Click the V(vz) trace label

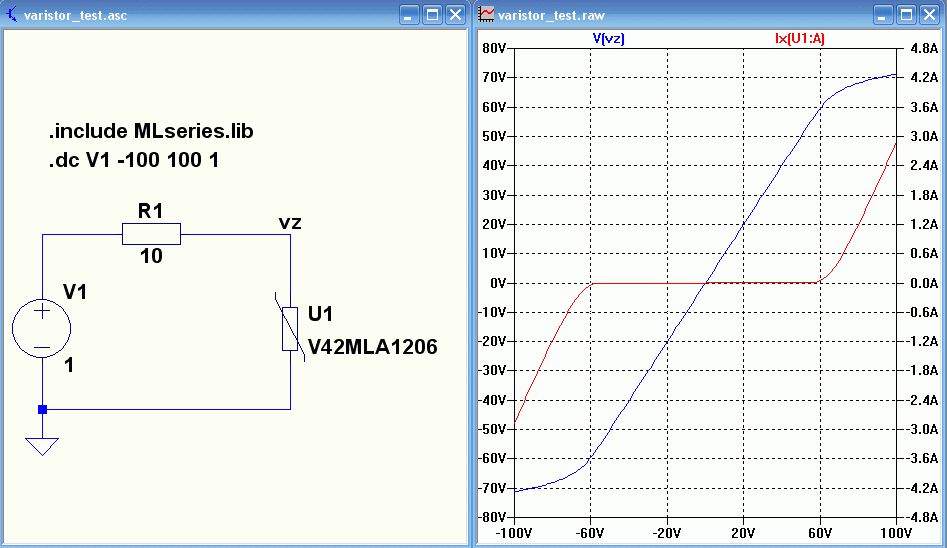tap(608, 39)
